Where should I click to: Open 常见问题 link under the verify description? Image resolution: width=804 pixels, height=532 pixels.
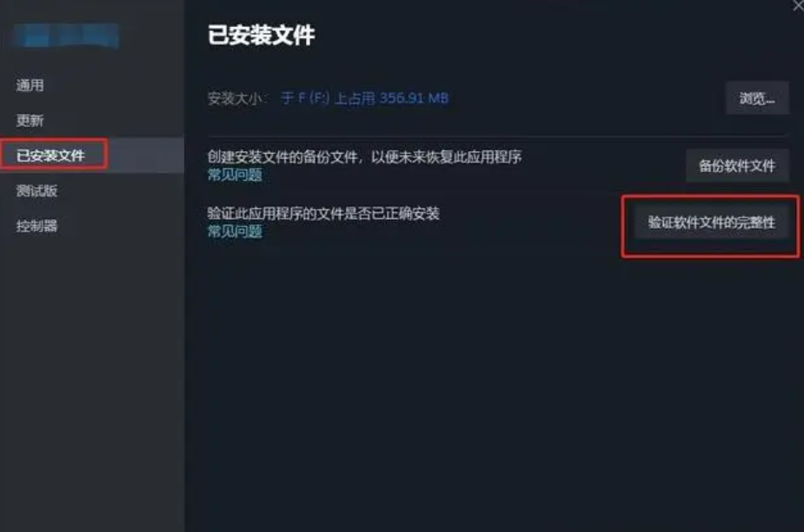(235, 231)
